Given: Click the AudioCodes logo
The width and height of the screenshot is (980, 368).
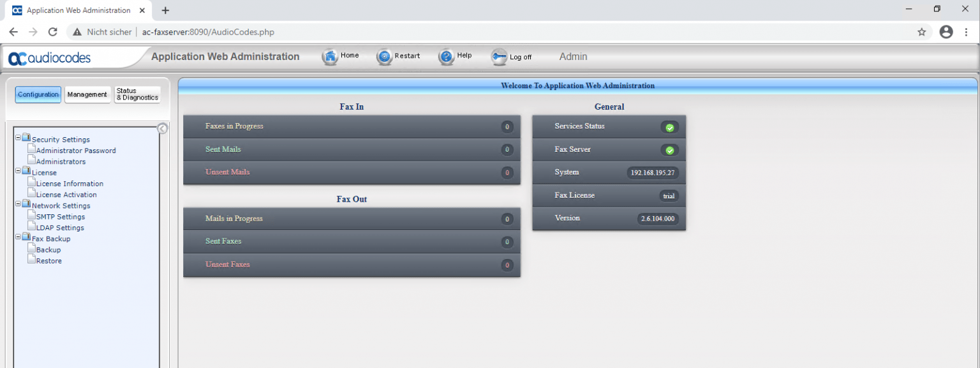Looking at the screenshot, I should click(49, 57).
